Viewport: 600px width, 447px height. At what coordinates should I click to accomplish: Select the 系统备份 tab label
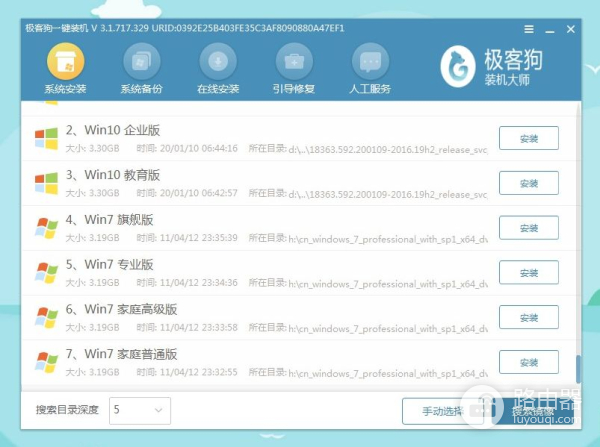tap(142, 89)
